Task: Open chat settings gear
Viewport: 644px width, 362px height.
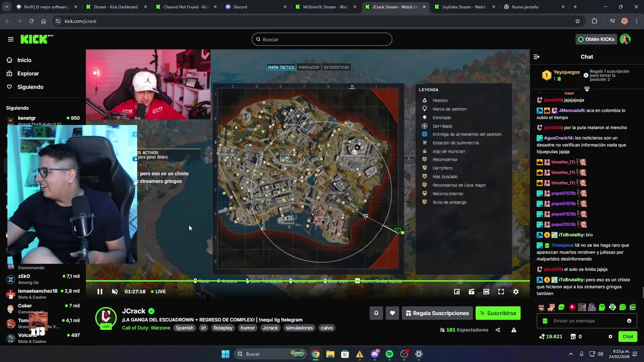Action: 610,336
